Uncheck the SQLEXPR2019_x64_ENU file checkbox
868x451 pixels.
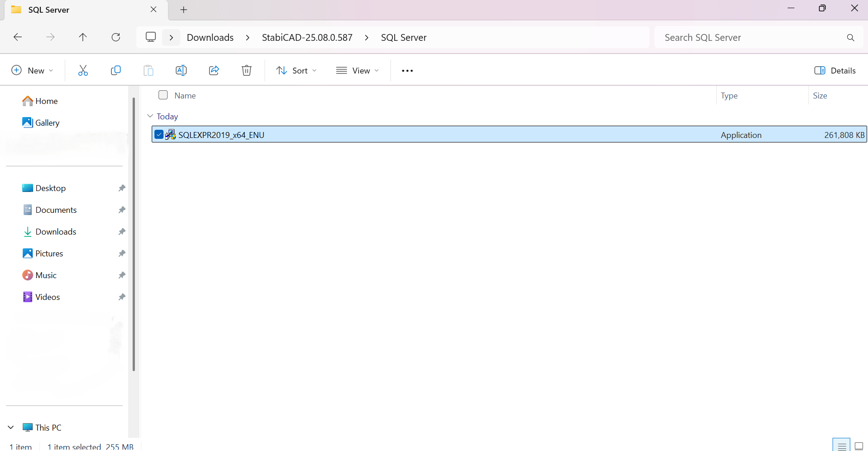159,134
